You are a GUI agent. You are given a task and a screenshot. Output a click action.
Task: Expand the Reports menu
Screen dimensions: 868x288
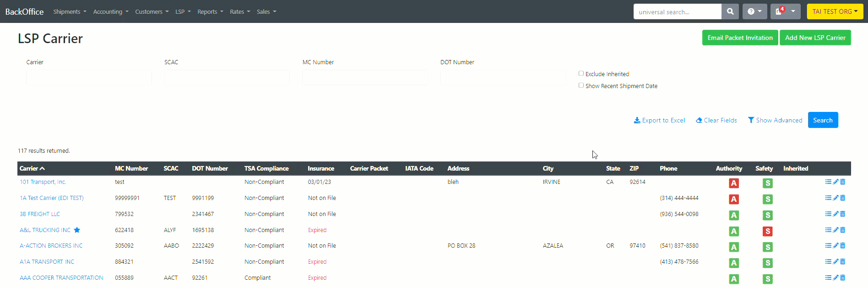point(210,11)
